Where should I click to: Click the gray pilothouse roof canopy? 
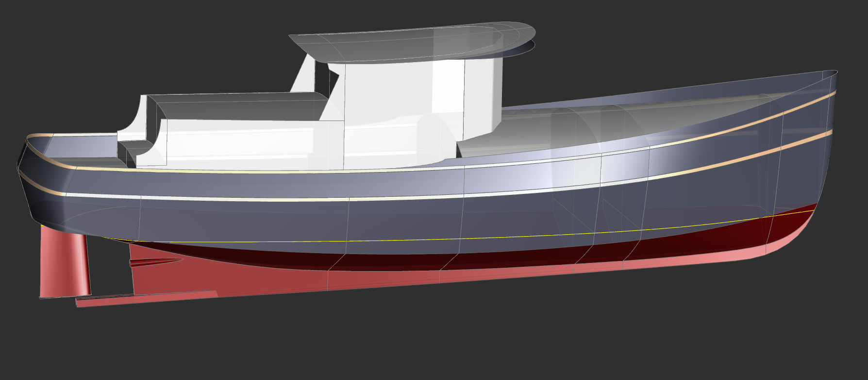(412, 42)
